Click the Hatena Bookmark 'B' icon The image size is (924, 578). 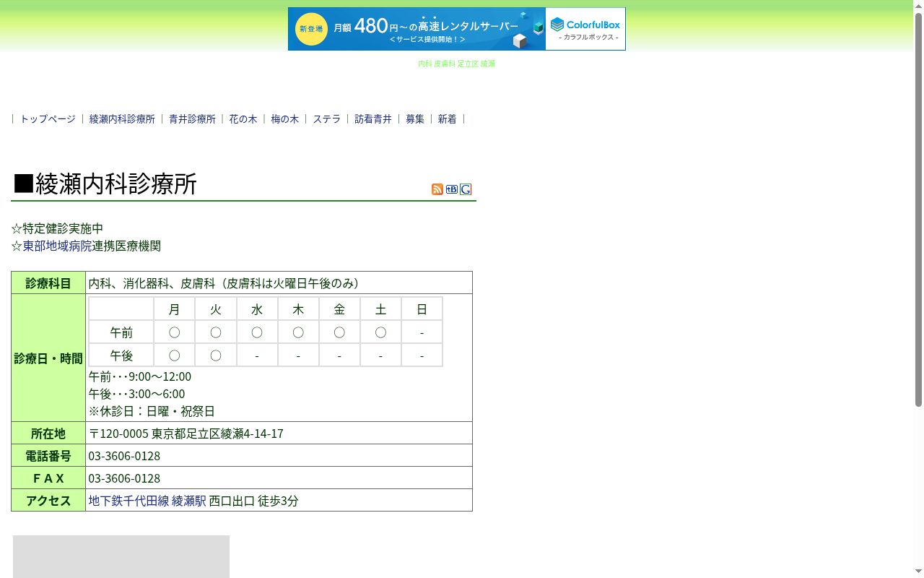pyautogui.click(x=452, y=189)
